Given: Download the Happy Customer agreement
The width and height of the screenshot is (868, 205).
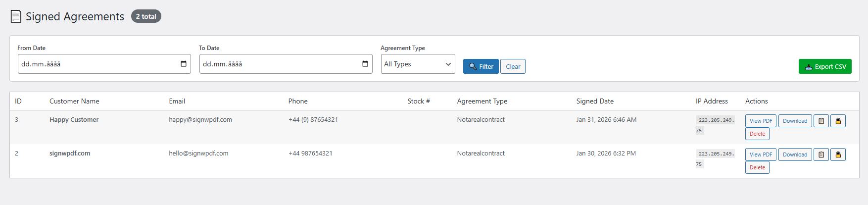Looking at the screenshot, I should 795,121.
